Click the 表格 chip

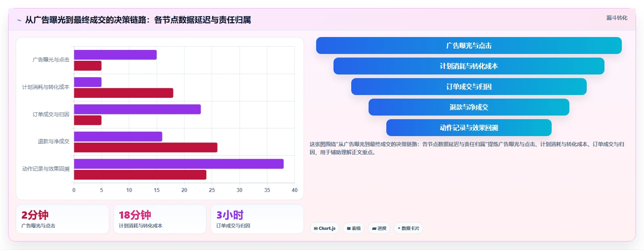354,228
